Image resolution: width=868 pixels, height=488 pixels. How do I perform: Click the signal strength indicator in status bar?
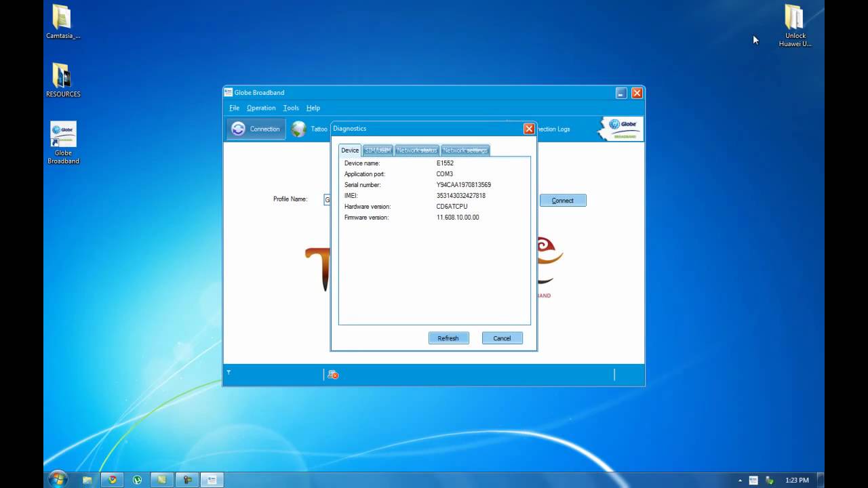click(229, 372)
